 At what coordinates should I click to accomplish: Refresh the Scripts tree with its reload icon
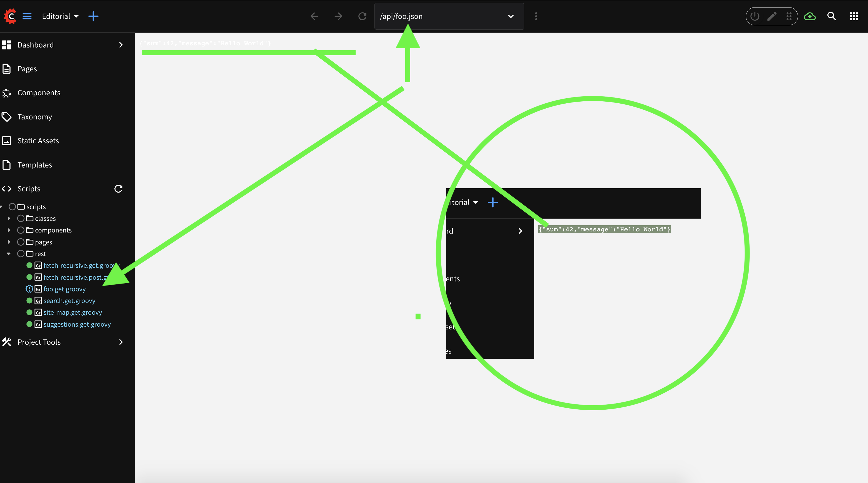[118, 189]
